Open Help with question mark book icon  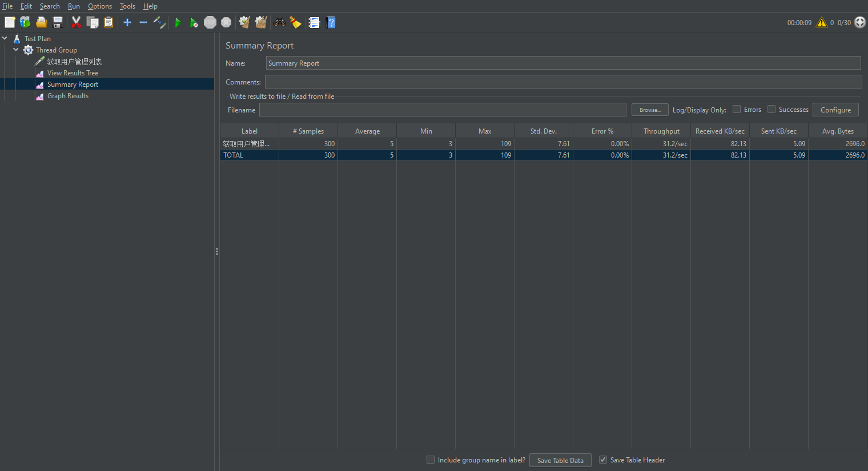(331, 22)
